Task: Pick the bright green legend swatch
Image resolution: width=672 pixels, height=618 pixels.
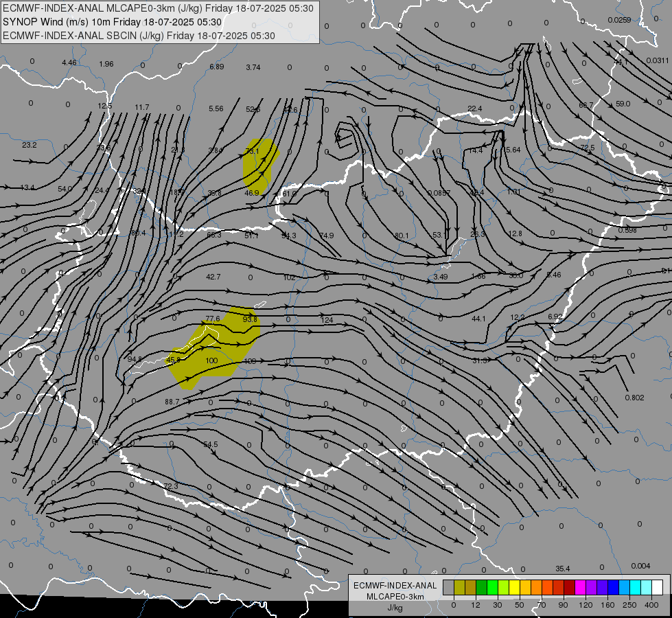Action: 492,587
